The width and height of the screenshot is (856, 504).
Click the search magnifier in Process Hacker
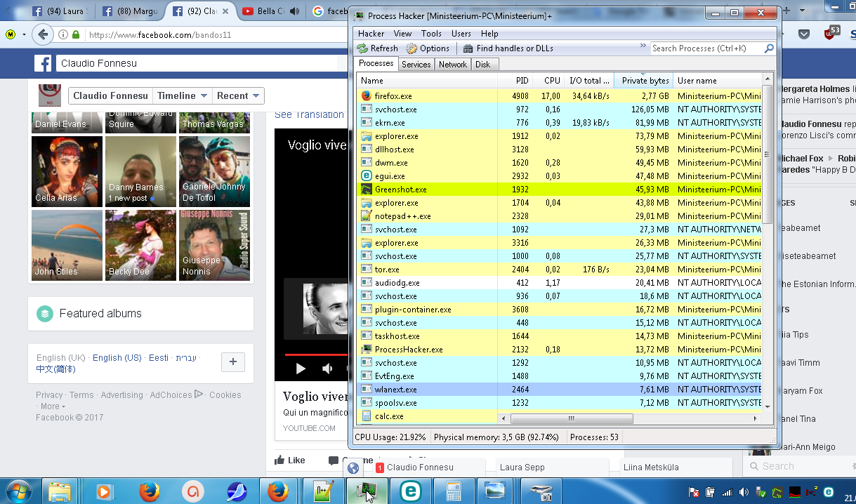(769, 48)
